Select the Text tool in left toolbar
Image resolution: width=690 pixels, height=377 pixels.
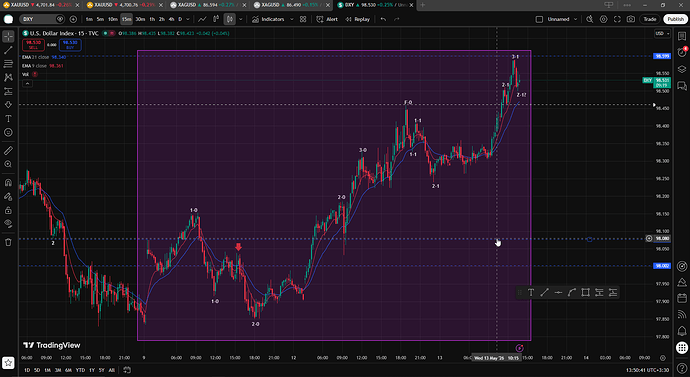[8, 119]
